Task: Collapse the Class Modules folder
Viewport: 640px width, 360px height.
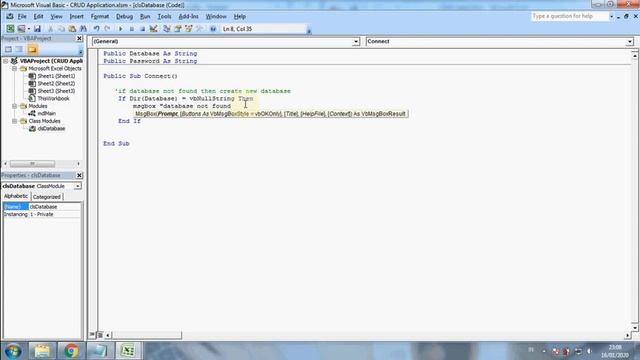Action: (14, 121)
